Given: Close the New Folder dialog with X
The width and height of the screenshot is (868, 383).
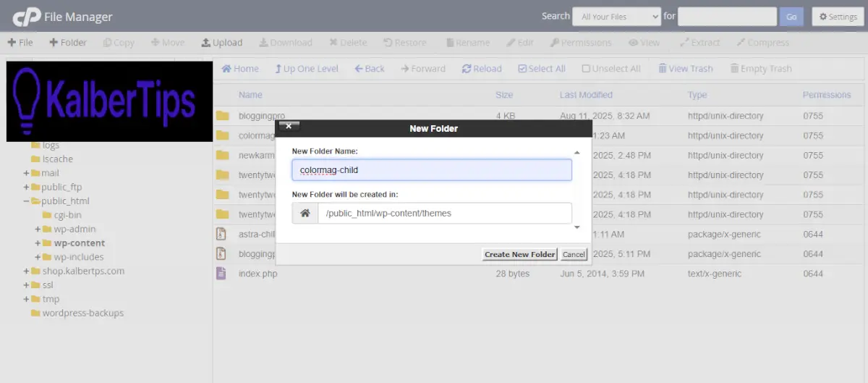Looking at the screenshot, I should pos(288,127).
